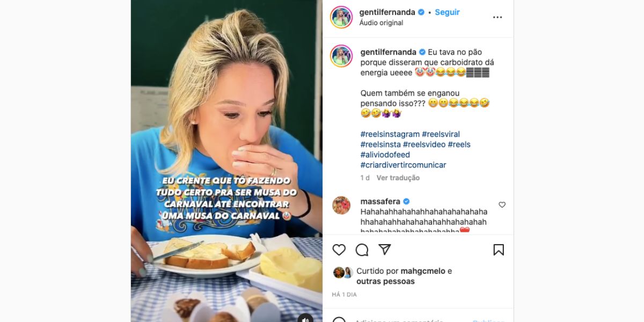This screenshot has height=322, width=644.
Task: Open the three-dot more options menu
Action: pyautogui.click(x=497, y=17)
